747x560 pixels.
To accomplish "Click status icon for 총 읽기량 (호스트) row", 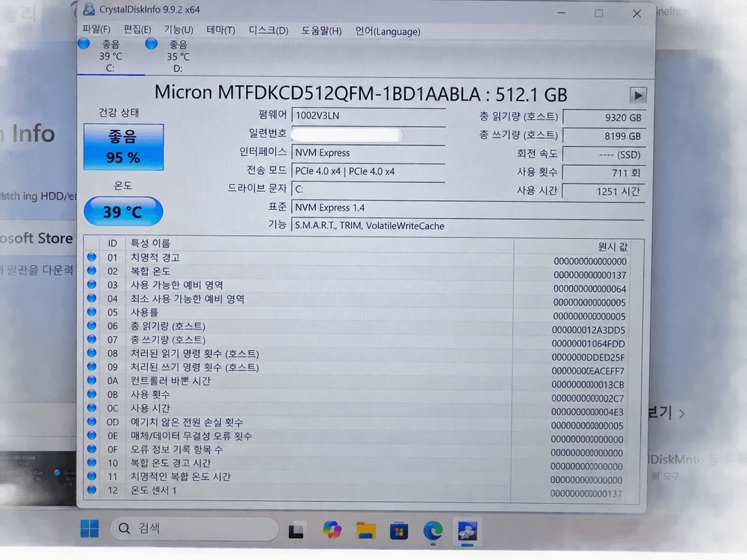I will pyautogui.click(x=91, y=326).
